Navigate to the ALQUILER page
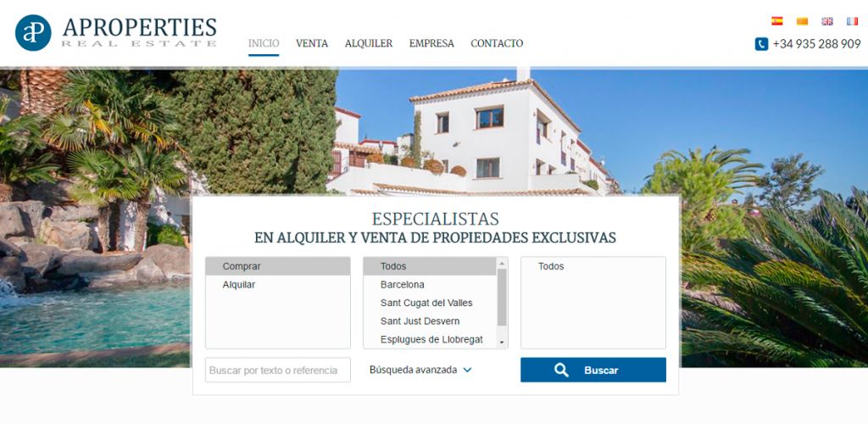The image size is (868, 424). click(x=369, y=43)
